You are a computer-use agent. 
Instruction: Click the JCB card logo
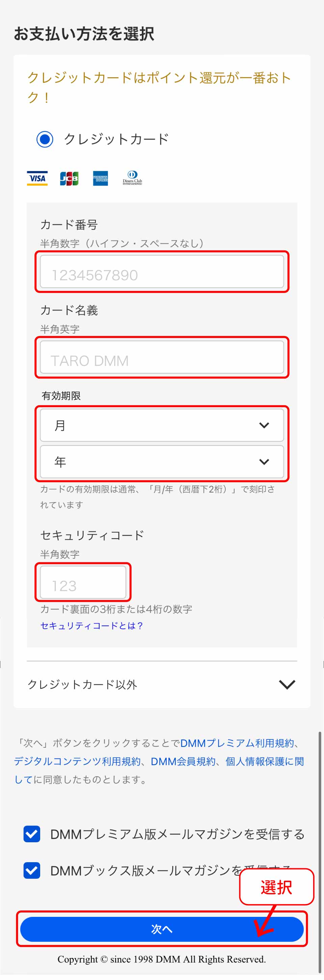(x=69, y=178)
